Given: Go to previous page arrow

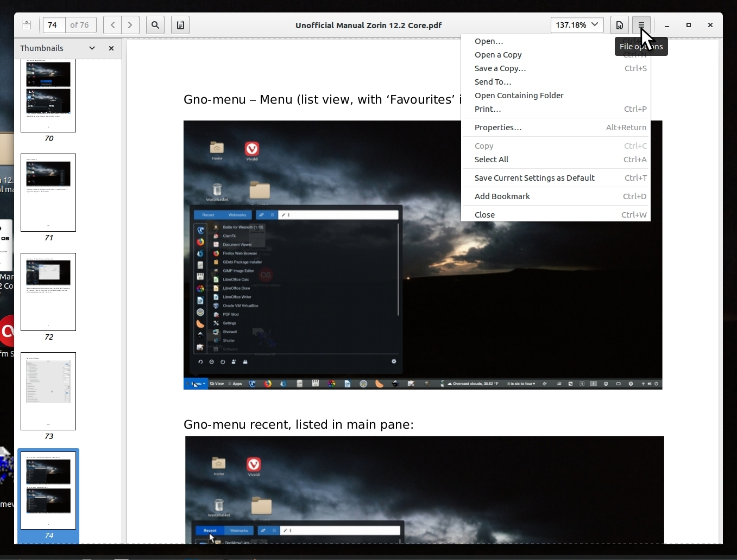Looking at the screenshot, I should click(112, 25).
